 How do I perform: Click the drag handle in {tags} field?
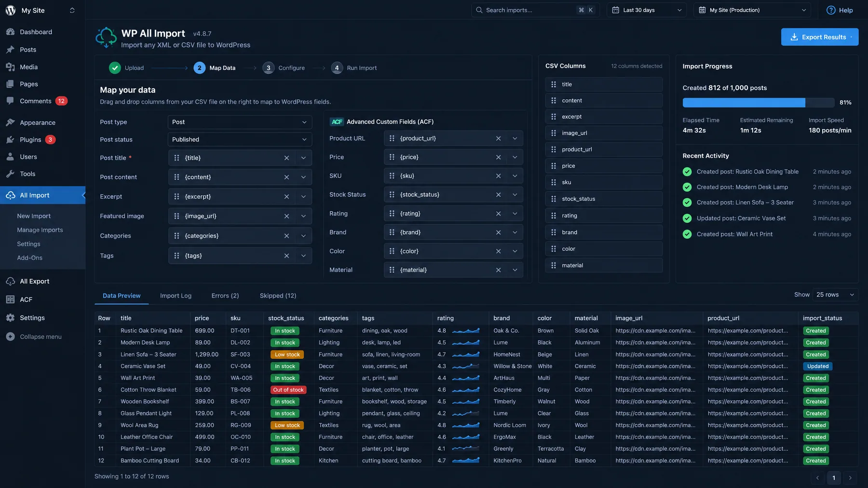(x=176, y=256)
